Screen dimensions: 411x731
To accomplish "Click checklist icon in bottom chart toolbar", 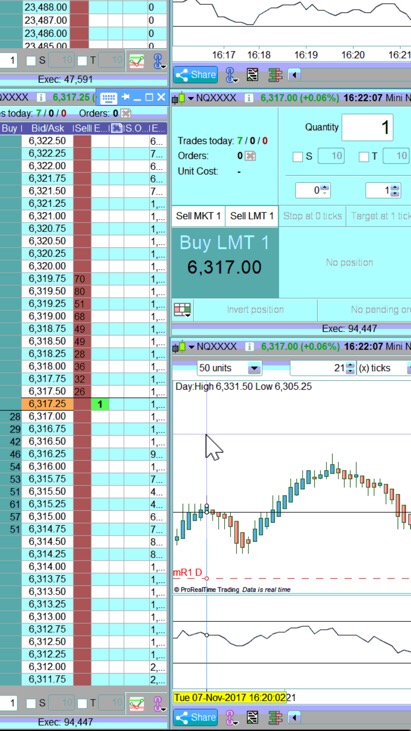I will pyautogui.click(x=253, y=717).
